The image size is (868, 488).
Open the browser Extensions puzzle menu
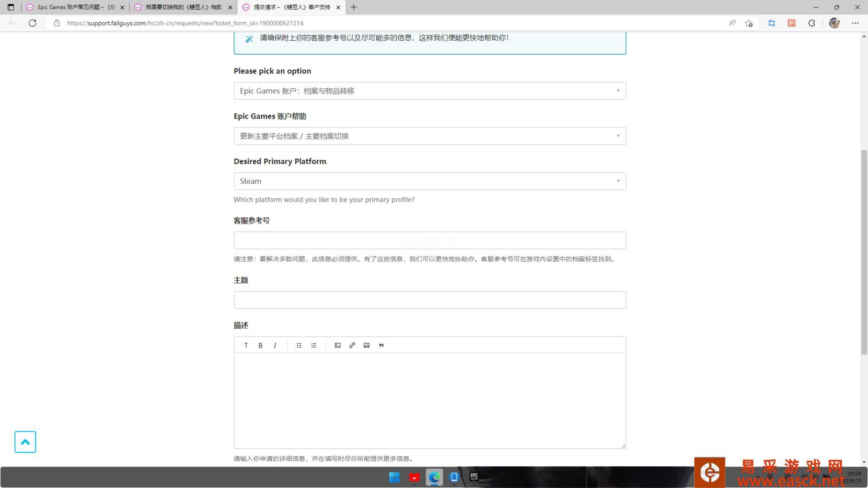click(x=812, y=23)
